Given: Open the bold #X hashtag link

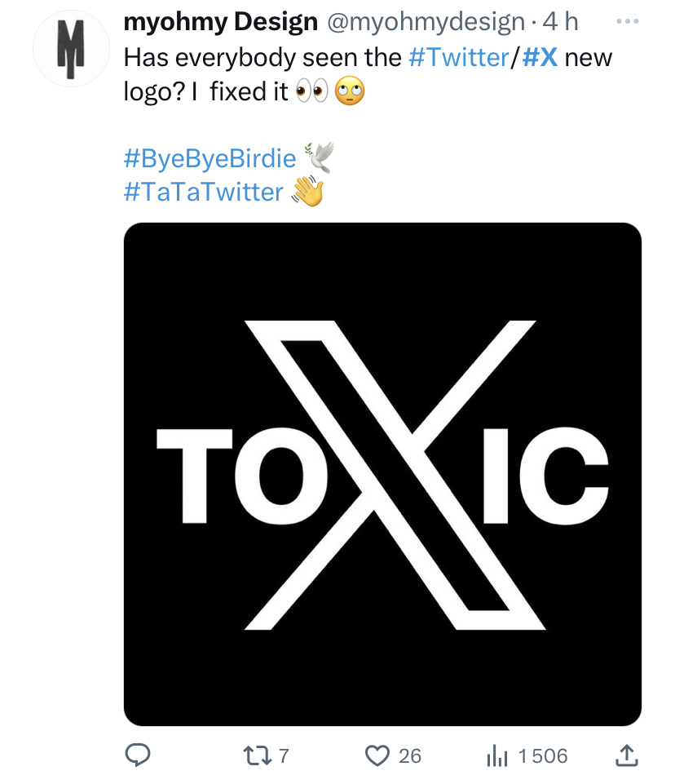Looking at the screenshot, I should (540, 57).
